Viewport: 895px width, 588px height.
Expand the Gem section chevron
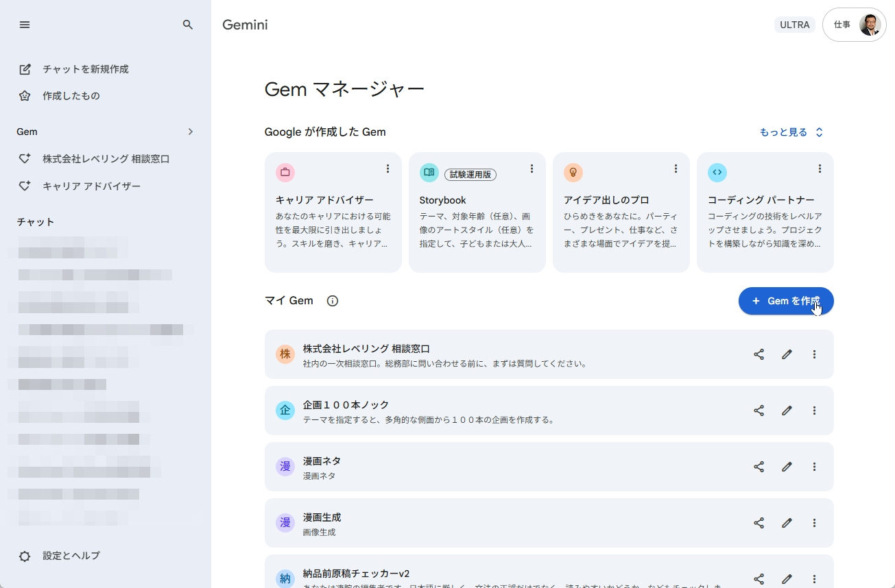pos(191,132)
